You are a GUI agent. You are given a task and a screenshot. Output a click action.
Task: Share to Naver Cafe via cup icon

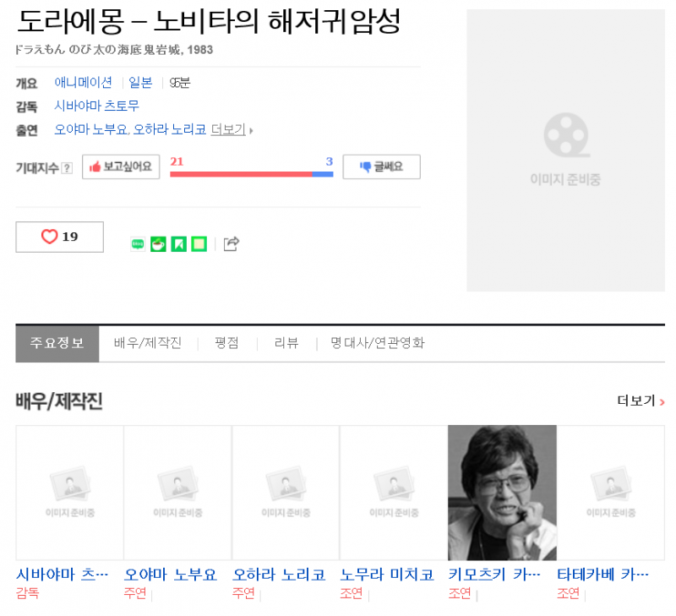158,244
